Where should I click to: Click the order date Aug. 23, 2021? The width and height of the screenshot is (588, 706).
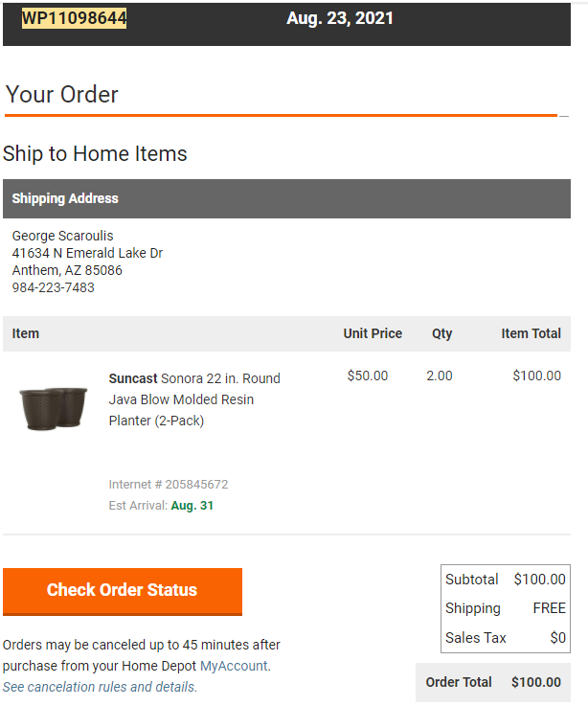click(x=340, y=18)
